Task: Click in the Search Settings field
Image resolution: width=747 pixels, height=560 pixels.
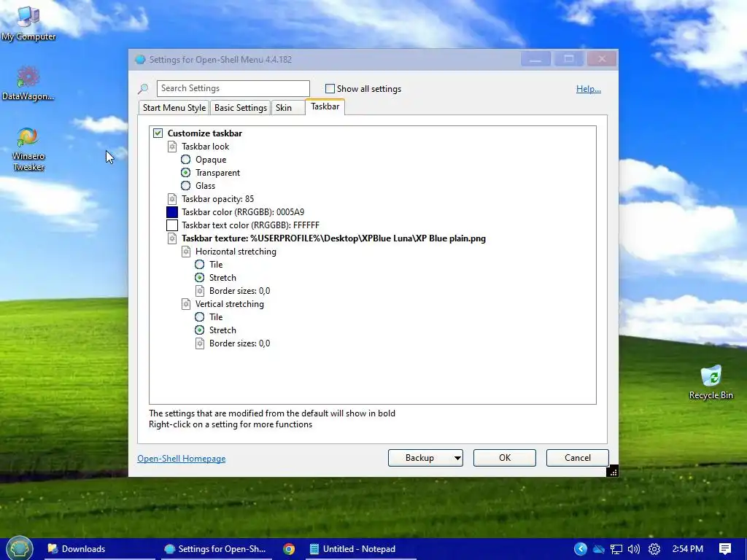Action: (x=233, y=88)
